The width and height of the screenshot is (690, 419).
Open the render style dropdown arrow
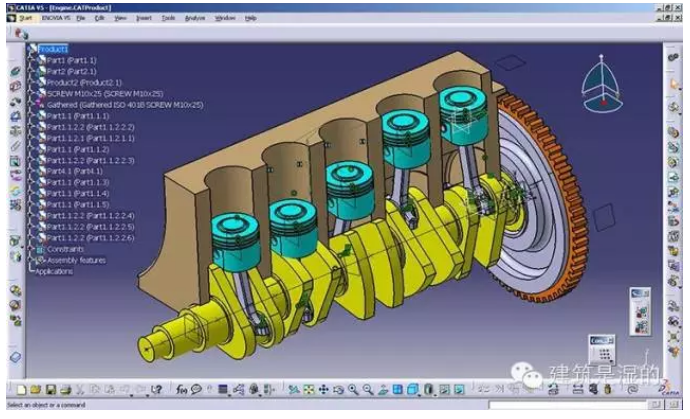tap(436, 394)
